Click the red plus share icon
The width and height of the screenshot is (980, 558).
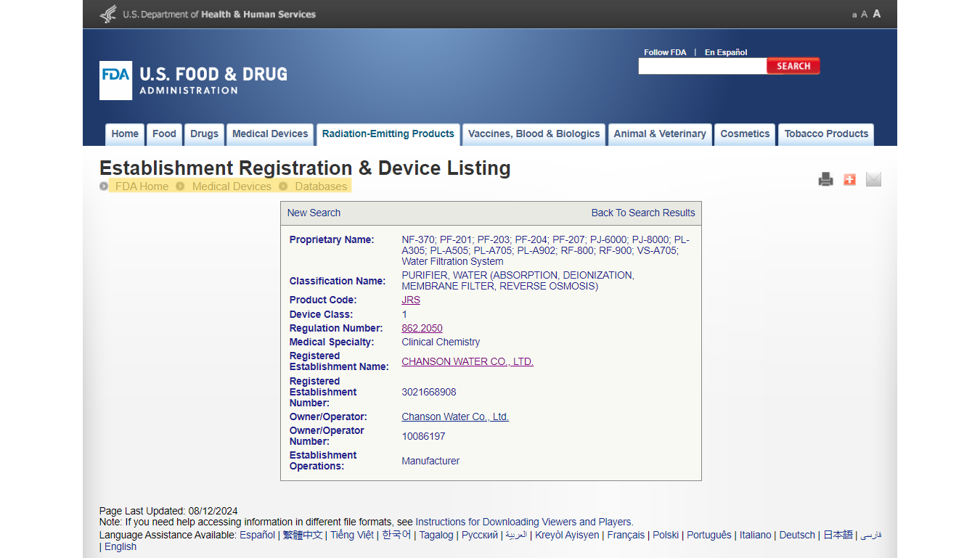[849, 179]
